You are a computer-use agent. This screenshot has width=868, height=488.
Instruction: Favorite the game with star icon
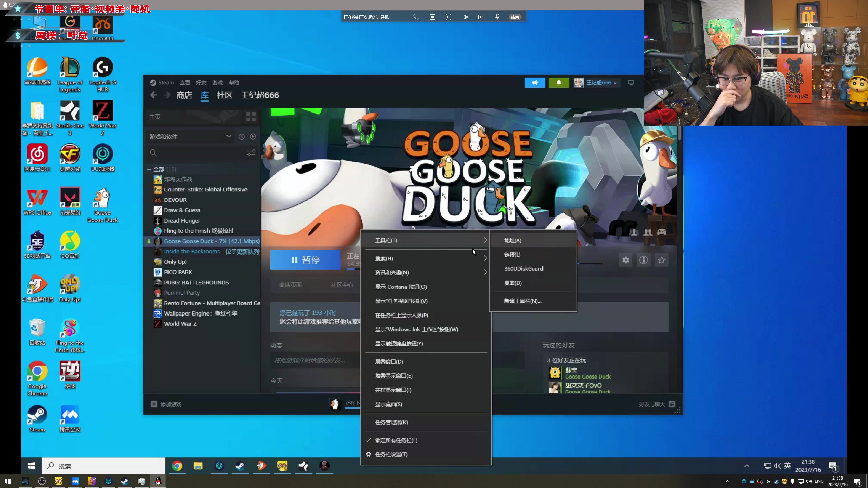[x=662, y=260]
